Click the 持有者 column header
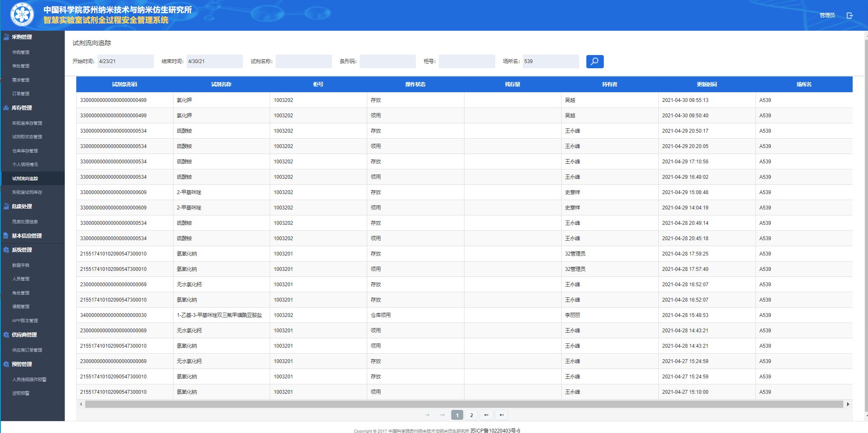Viewport: 868px width, 433px height. [610, 84]
